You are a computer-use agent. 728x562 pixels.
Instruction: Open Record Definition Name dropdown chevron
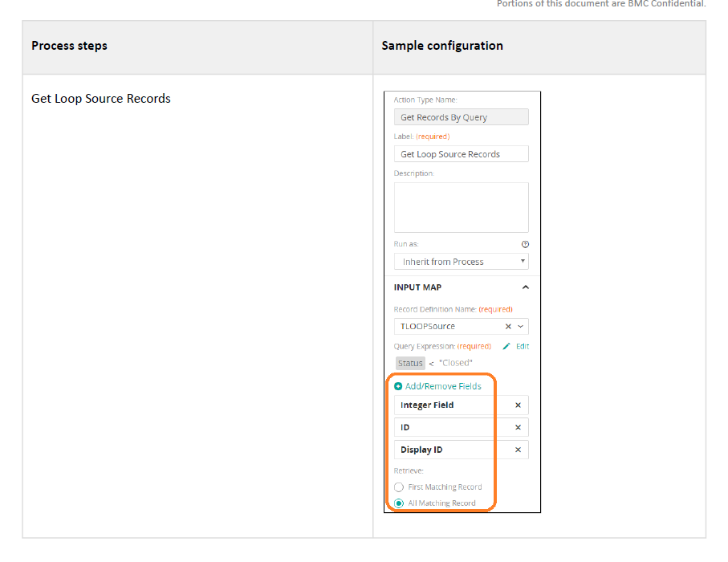521,327
